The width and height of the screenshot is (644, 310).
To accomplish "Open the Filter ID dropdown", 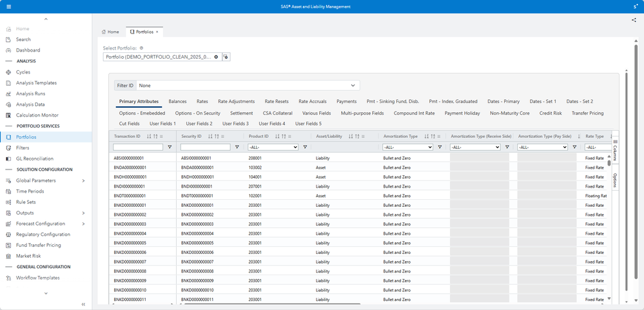I will point(248,86).
